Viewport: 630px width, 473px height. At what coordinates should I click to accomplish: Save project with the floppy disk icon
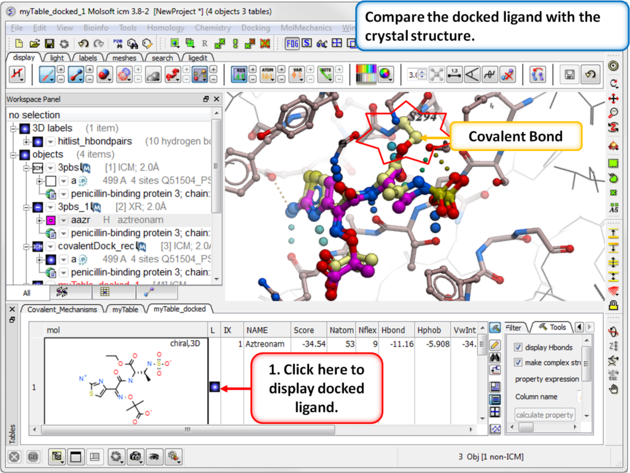click(49, 43)
